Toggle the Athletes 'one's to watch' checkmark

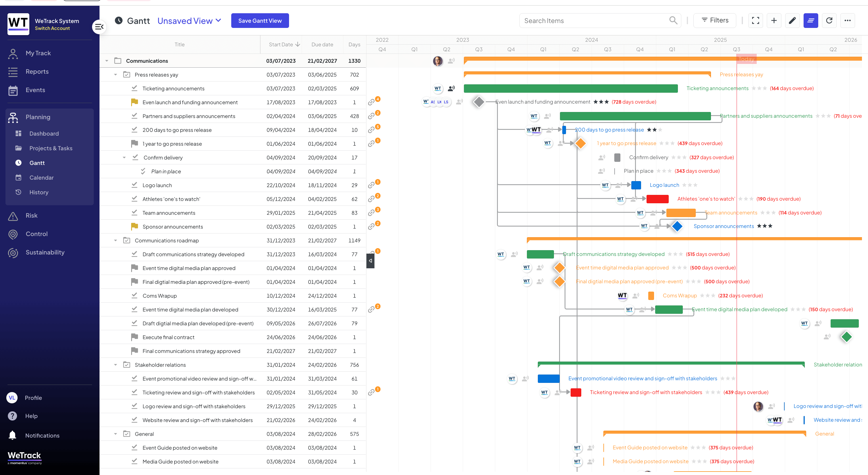[x=134, y=199]
